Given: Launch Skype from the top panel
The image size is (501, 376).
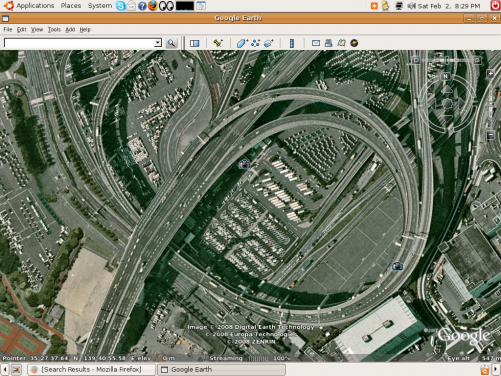Looking at the screenshot, I should click(121, 6).
